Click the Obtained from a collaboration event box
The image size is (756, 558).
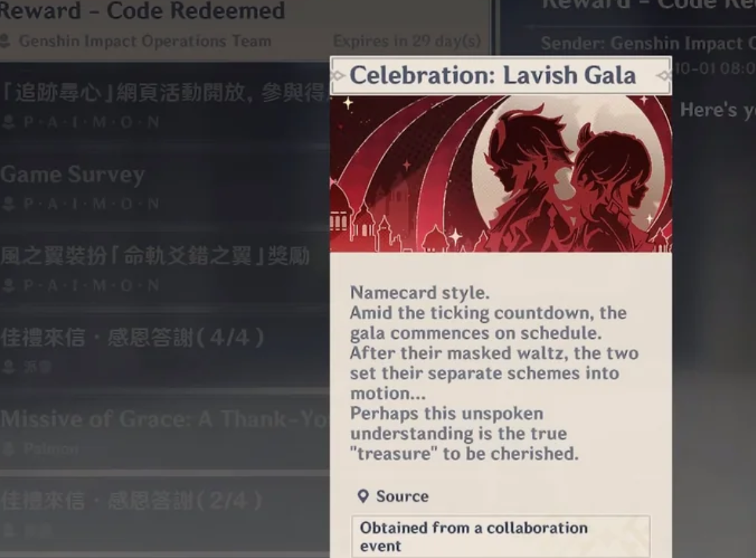click(x=500, y=536)
